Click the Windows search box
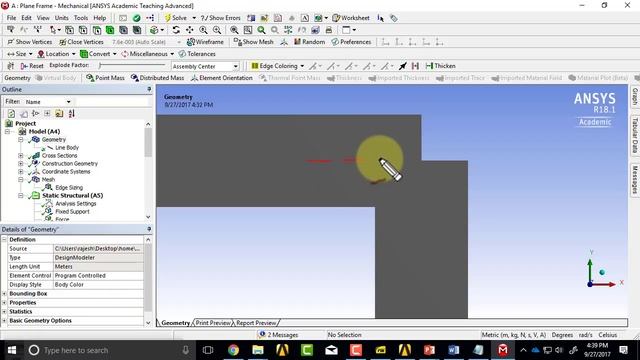Viewport: 640px width, 360px height. tap(110, 350)
